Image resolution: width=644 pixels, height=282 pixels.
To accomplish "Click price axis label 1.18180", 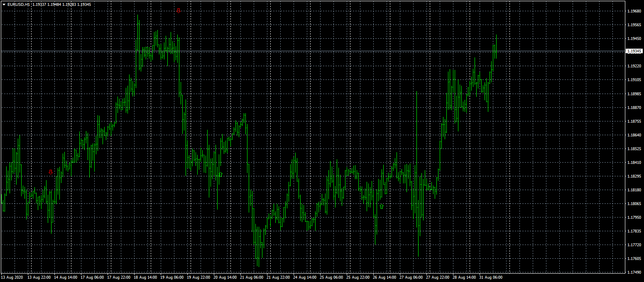I will 634,190.
